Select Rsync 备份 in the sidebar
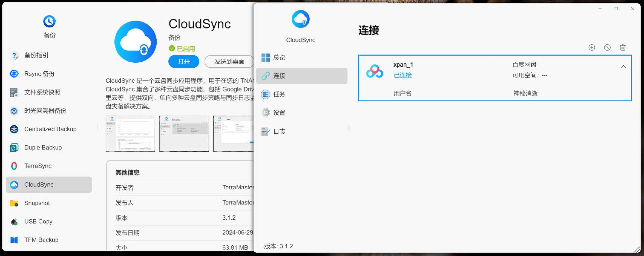The height and width of the screenshot is (256, 644). click(49, 74)
